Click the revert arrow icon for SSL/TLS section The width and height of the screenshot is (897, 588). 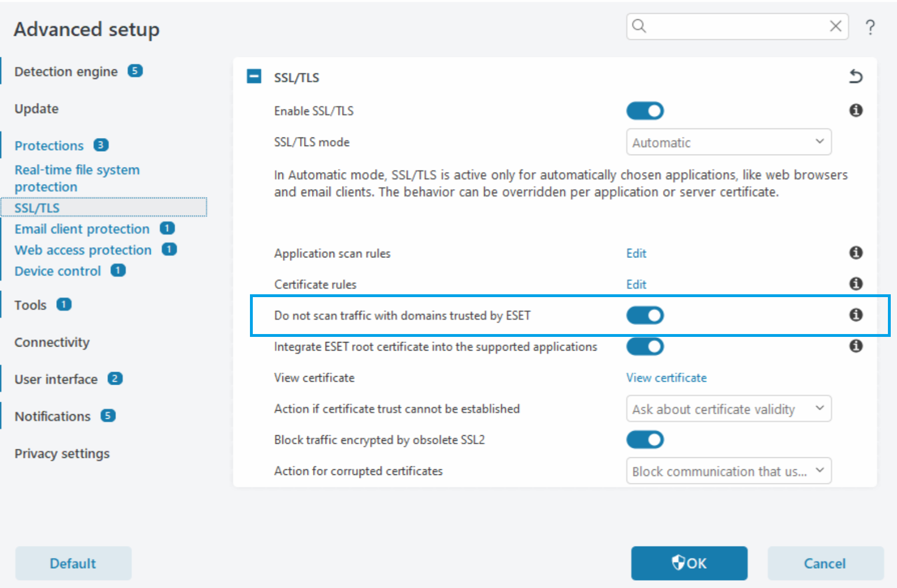pos(856,76)
